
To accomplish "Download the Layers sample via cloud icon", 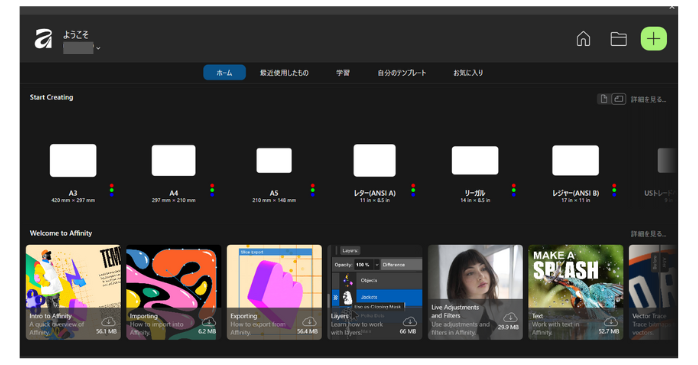I will coord(410,321).
